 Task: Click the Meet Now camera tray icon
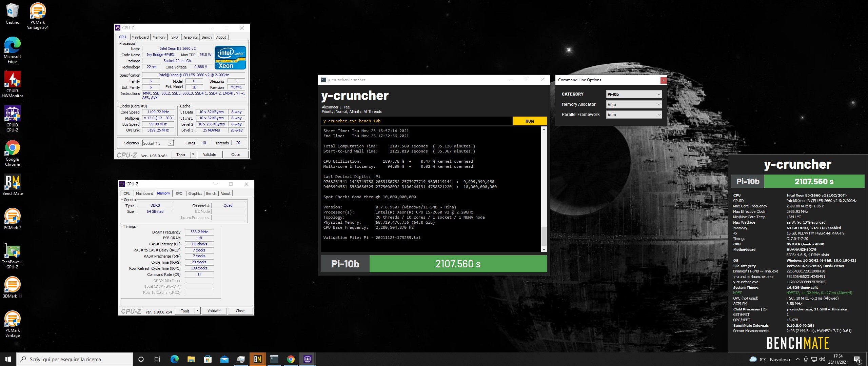pyautogui.click(x=806, y=359)
